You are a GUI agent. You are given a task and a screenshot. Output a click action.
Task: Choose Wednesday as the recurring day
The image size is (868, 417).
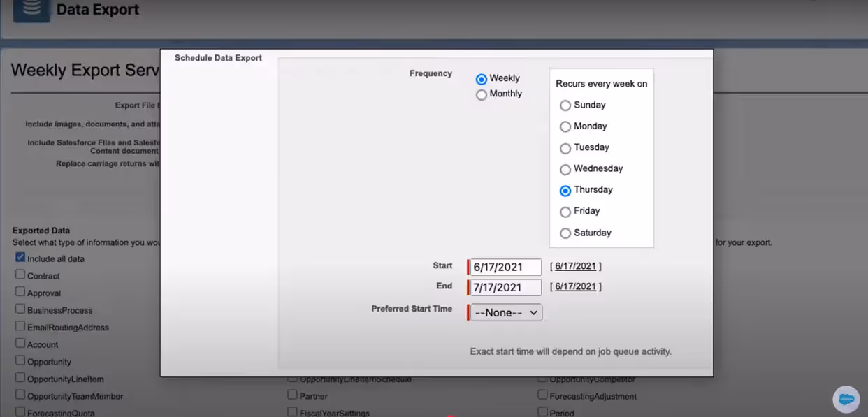(565, 169)
